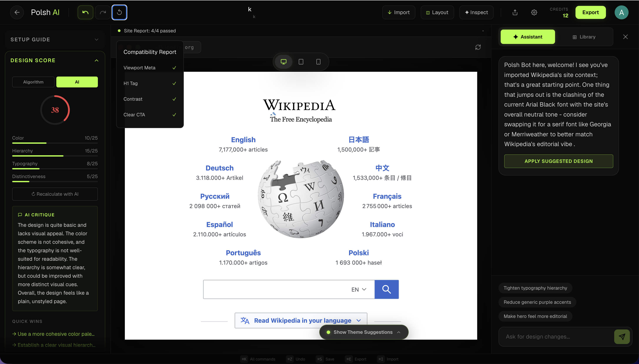Switch to mobile preview mode
The image size is (639, 364).
318,62
